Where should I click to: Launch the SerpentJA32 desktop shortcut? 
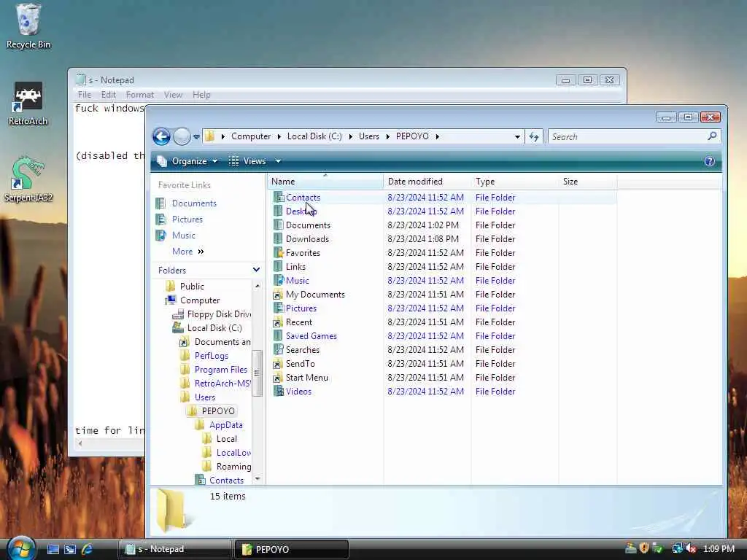[28, 179]
